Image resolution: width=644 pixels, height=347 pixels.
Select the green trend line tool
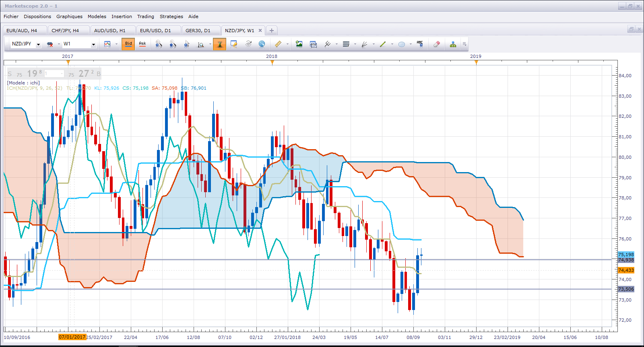tap(383, 44)
